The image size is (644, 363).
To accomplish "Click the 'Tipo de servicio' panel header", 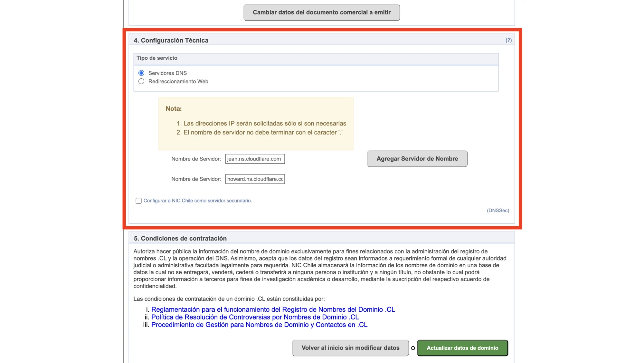I will click(157, 58).
